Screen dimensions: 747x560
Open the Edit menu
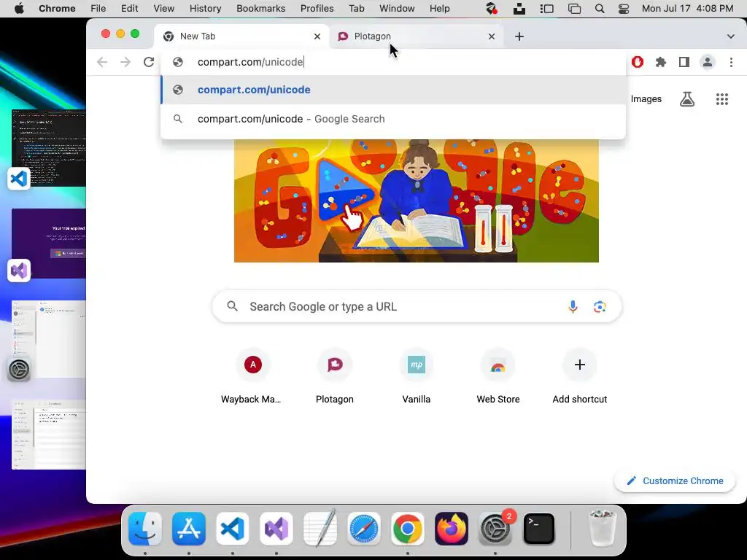tap(130, 9)
